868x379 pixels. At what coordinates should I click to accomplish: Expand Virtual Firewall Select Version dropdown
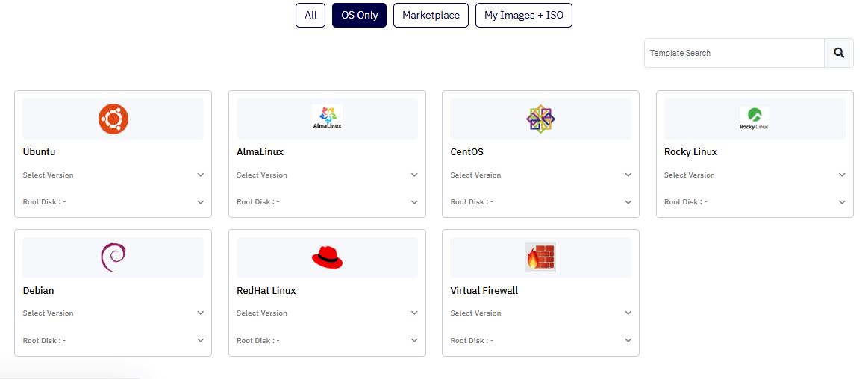point(541,313)
